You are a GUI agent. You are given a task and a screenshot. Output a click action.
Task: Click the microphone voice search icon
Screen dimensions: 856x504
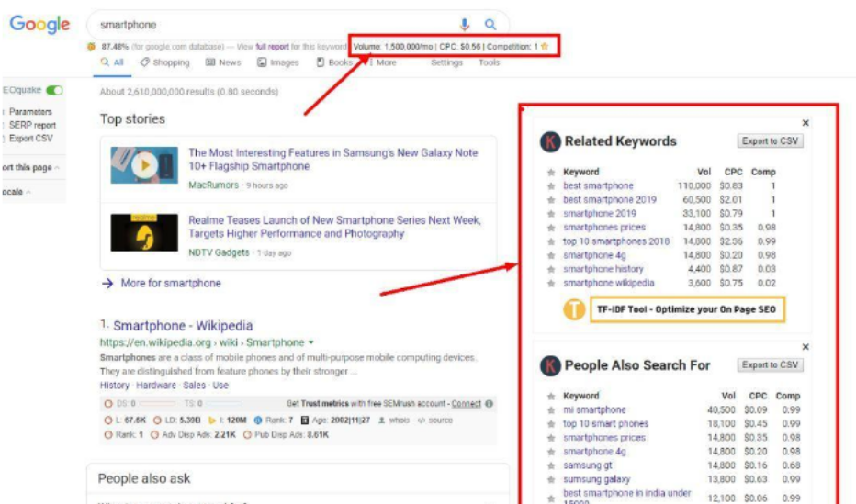pos(465,25)
